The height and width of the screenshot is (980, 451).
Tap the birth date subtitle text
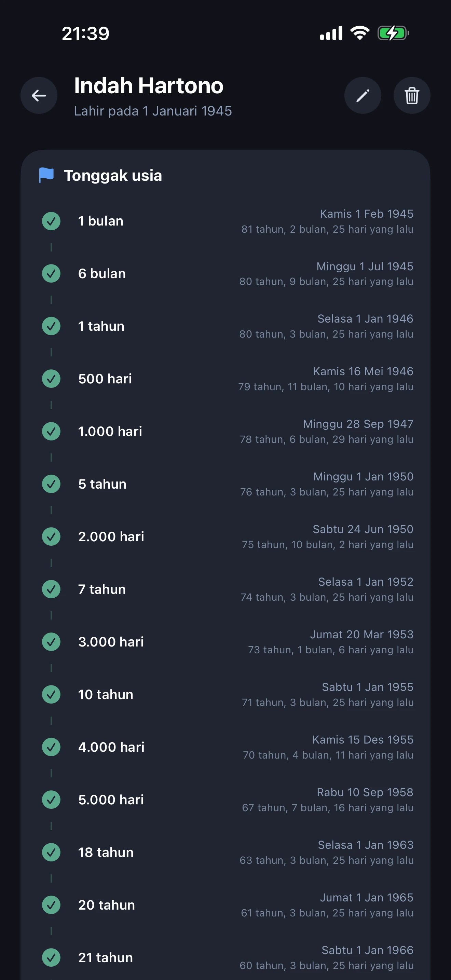(x=153, y=111)
